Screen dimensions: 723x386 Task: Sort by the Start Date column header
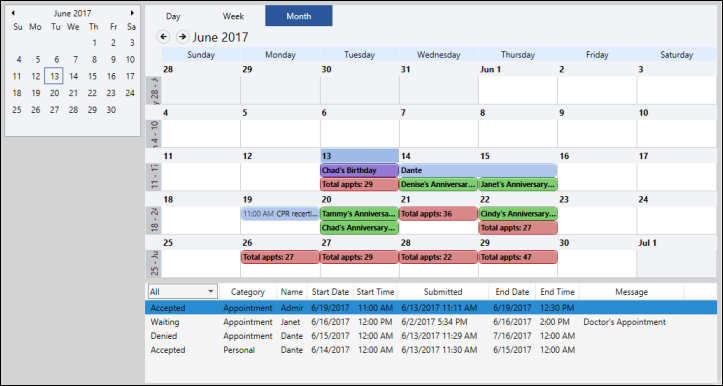[x=330, y=291]
